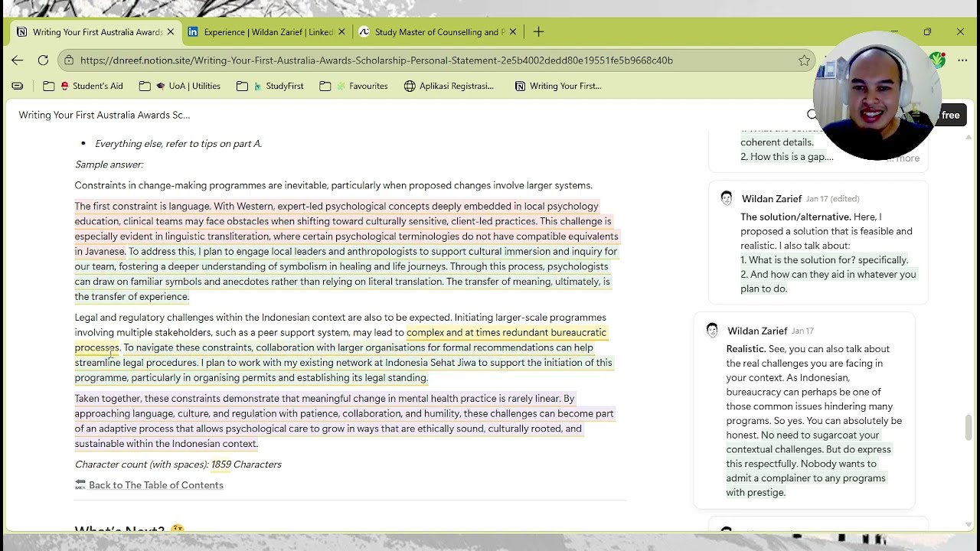The width and height of the screenshot is (980, 551).
Task: Switch to the Study Master of Counselling tab
Action: point(438,32)
